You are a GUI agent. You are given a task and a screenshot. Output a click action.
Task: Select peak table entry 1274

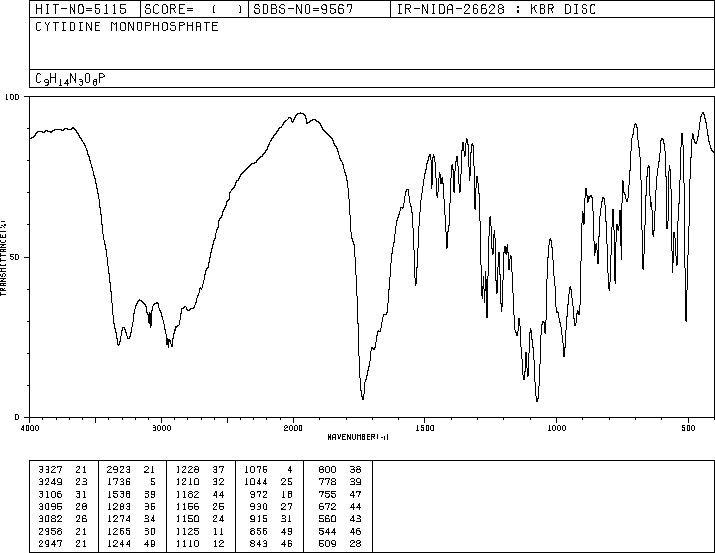[119, 519]
